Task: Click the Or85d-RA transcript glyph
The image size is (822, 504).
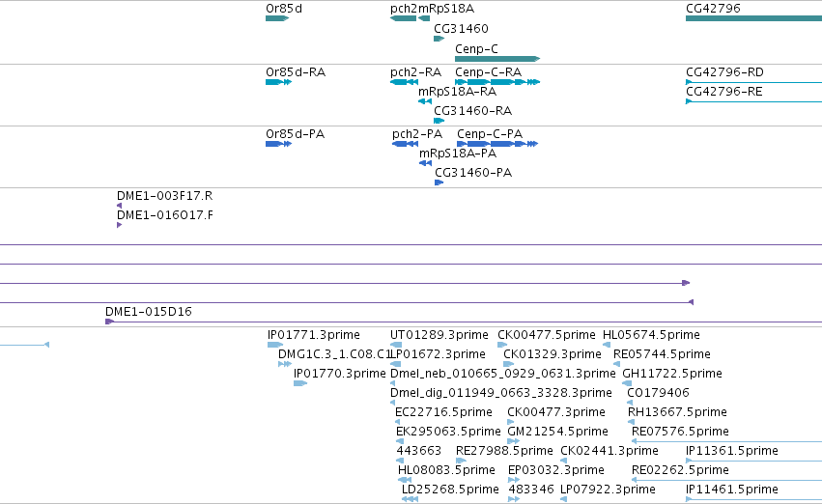Action: [x=278, y=82]
